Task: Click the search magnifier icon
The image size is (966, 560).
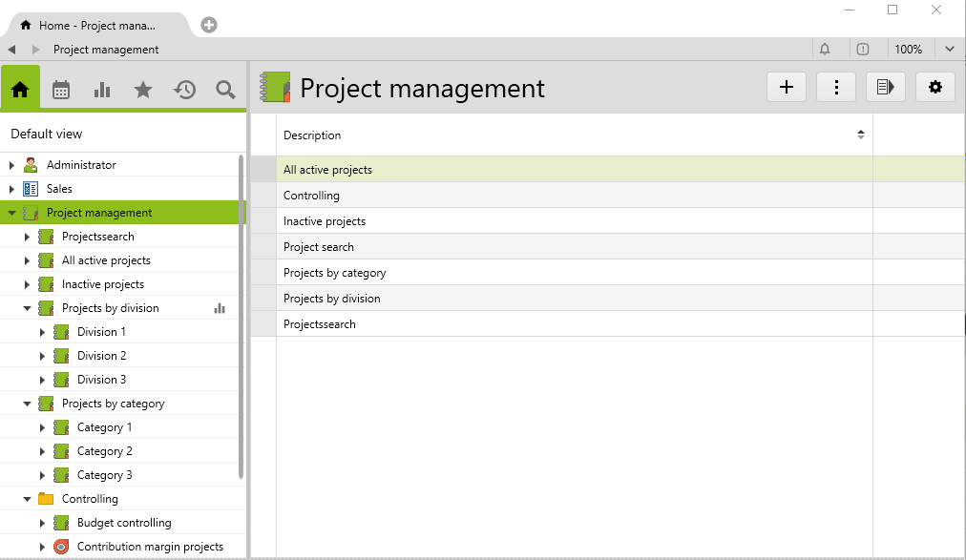Action: [x=225, y=90]
